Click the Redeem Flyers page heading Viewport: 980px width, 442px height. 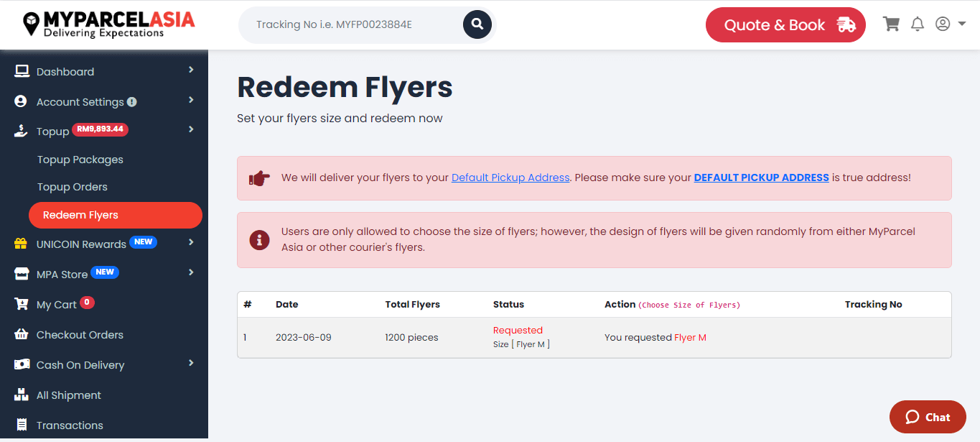(345, 87)
